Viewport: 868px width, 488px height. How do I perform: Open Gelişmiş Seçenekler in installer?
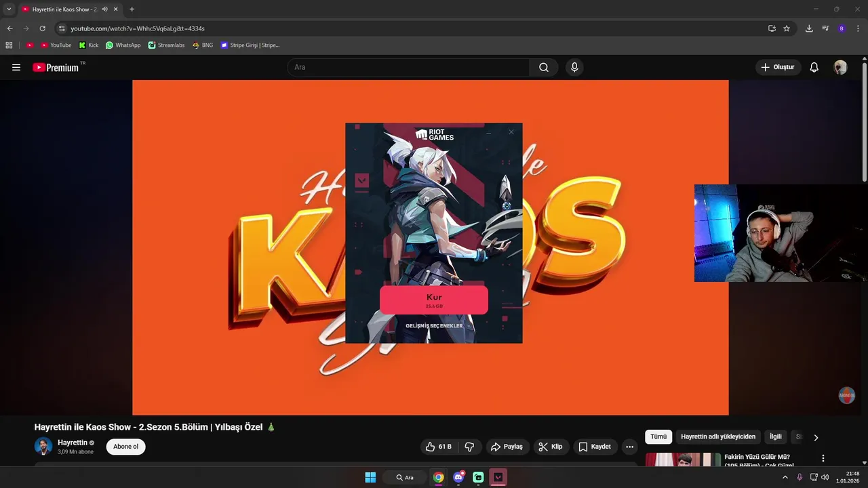point(434,326)
